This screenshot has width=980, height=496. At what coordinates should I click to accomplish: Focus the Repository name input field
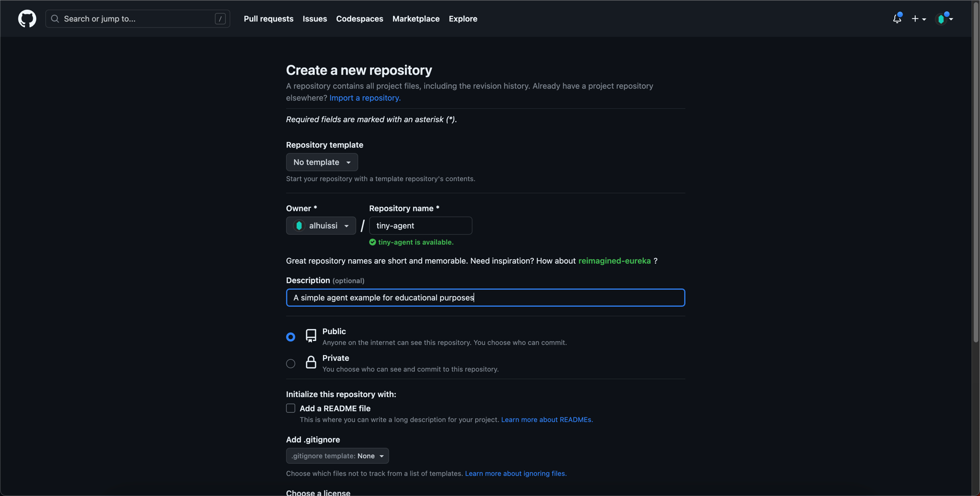[420, 226]
